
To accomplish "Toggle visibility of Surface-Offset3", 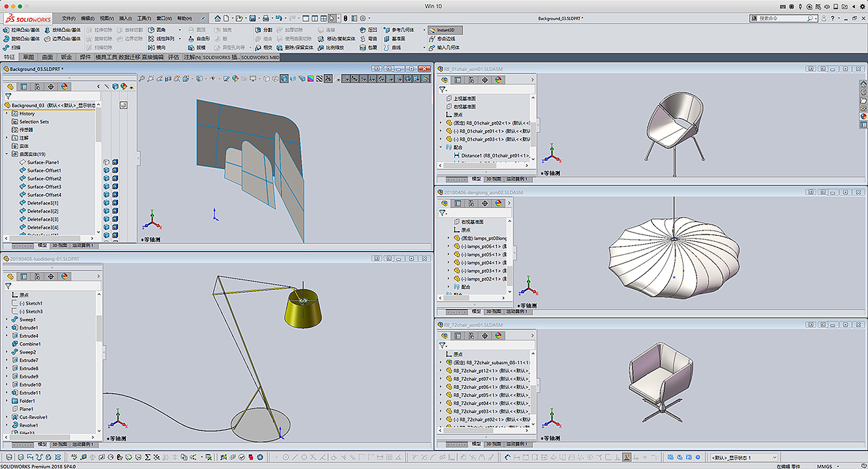I will pos(106,187).
